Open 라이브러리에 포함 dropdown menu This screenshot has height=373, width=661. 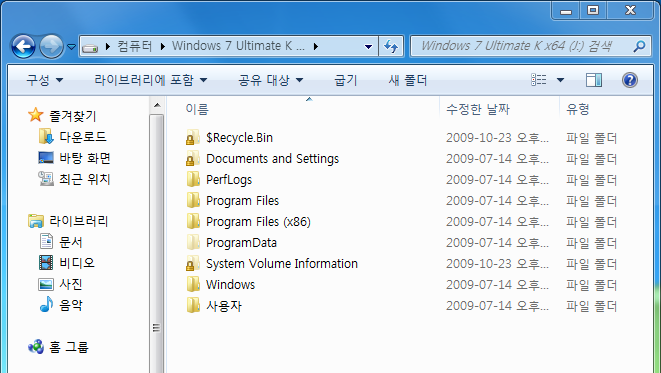pos(150,80)
